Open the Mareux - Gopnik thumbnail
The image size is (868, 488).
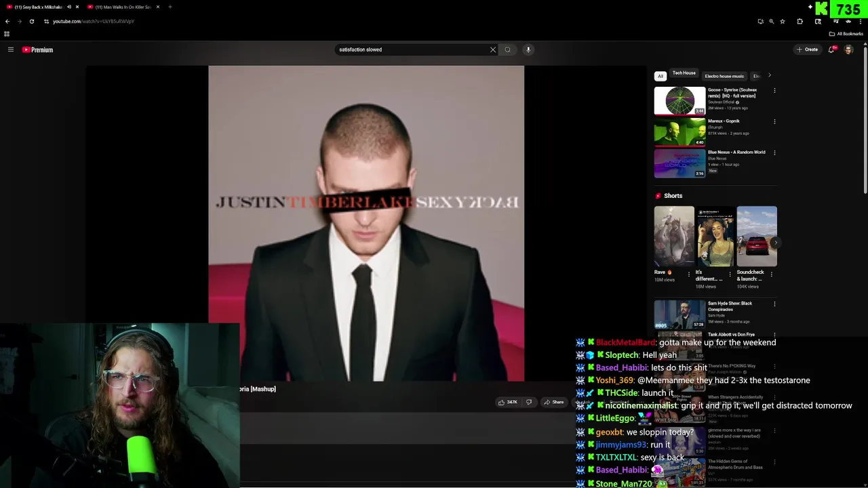679,132
